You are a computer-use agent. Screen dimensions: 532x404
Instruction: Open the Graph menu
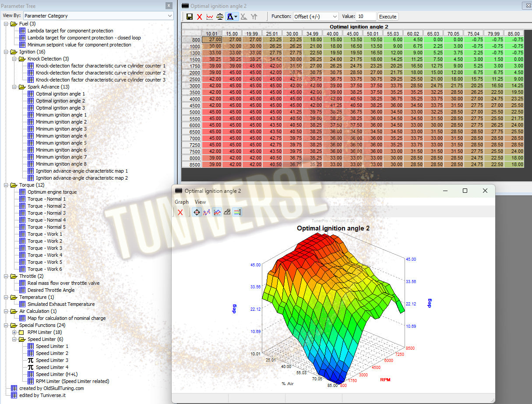point(182,202)
